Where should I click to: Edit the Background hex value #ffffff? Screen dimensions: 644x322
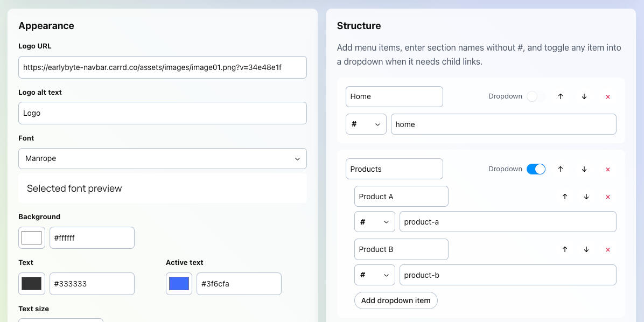[x=92, y=238]
